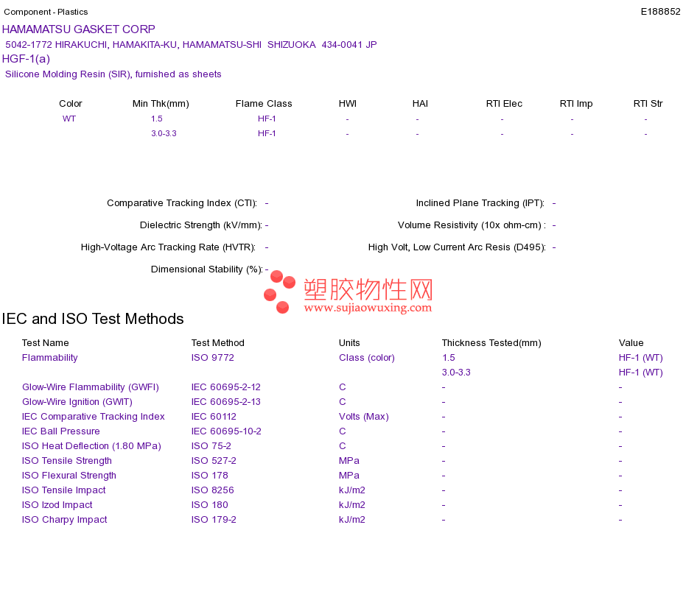The image size is (700, 589).
Task: Click Glow-Wire Flammability (GWFI) entry
Action: [91, 387]
